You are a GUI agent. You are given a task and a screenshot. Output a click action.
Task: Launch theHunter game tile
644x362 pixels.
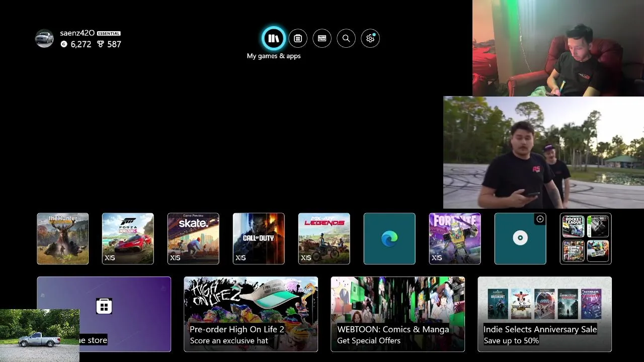click(x=62, y=239)
